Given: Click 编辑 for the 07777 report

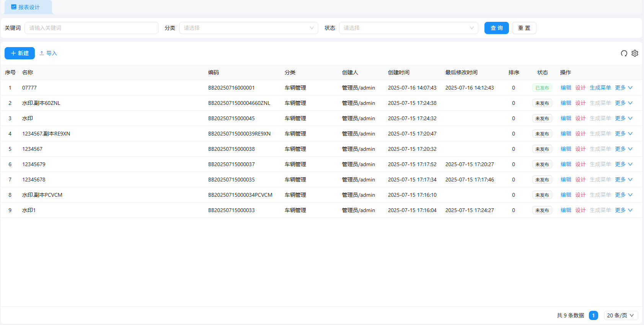Looking at the screenshot, I should [566, 88].
